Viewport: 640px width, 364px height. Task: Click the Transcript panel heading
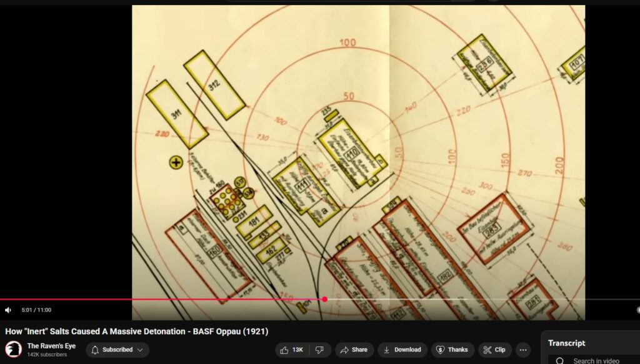tap(566, 343)
